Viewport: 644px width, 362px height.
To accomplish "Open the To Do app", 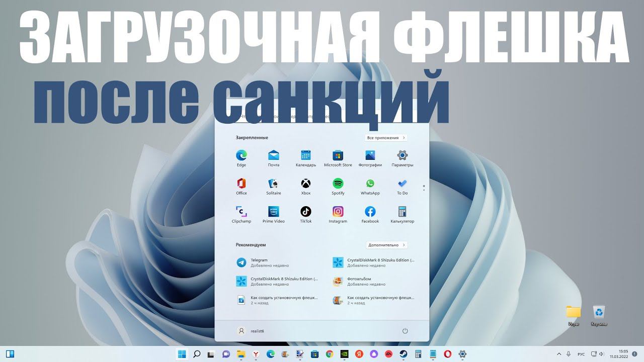I will pyautogui.click(x=403, y=186).
